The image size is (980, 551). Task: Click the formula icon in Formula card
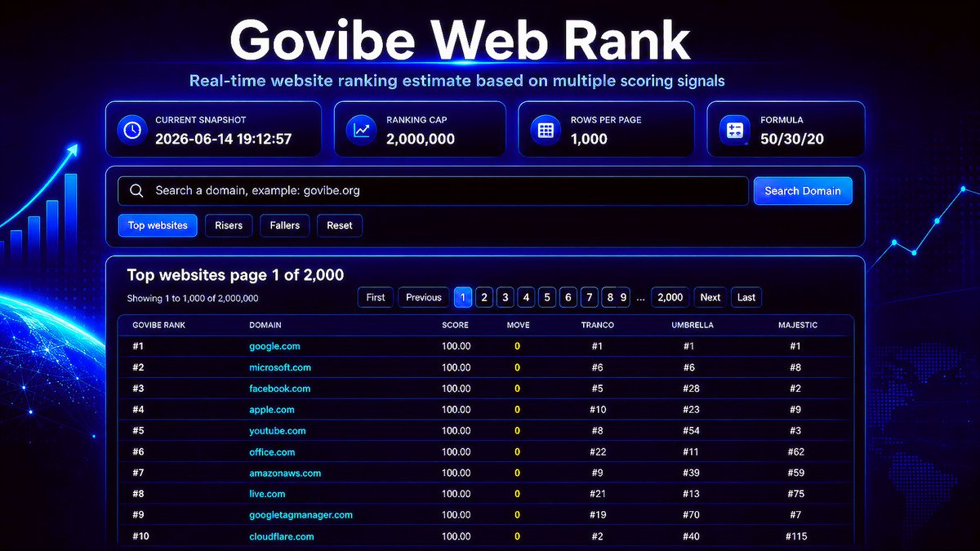click(733, 130)
